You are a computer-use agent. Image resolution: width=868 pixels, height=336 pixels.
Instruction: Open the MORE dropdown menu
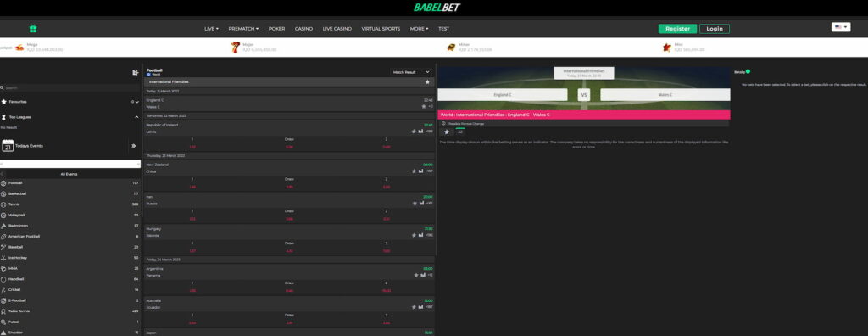419,28
